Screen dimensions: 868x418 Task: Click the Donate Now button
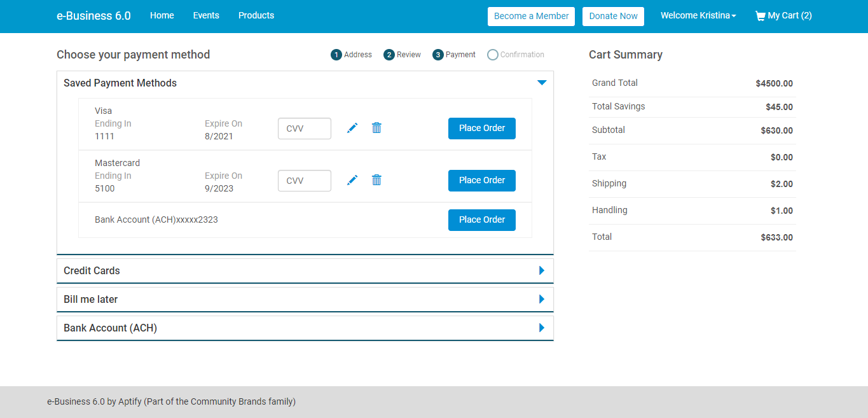point(613,17)
